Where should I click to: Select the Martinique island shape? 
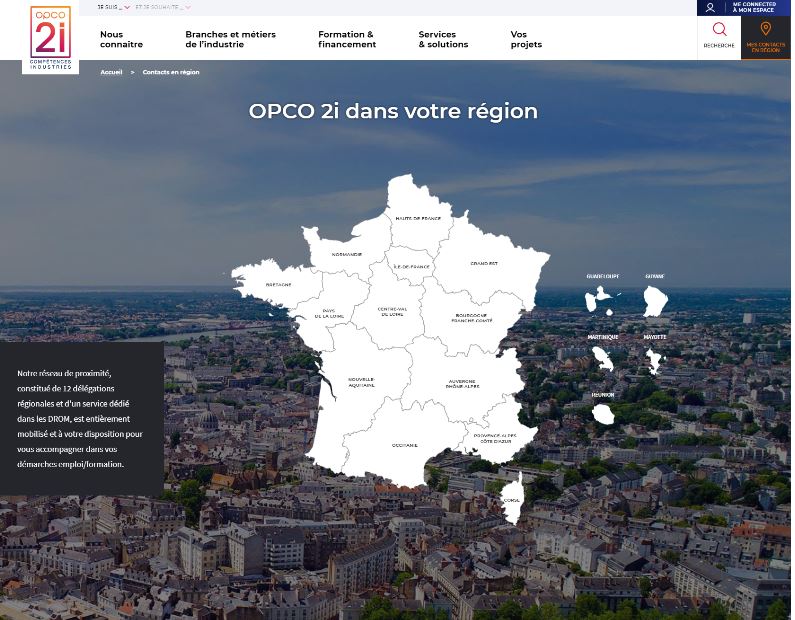point(603,357)
